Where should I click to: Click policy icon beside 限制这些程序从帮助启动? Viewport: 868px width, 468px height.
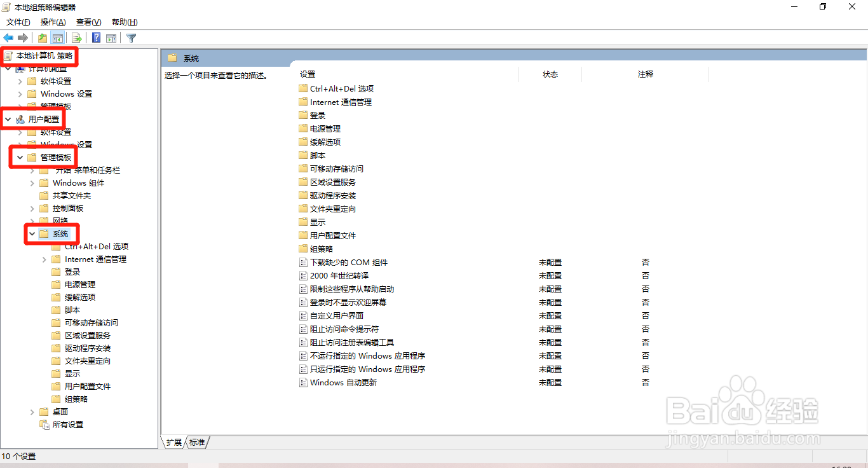pyautogui.click(x=303, y=289)
